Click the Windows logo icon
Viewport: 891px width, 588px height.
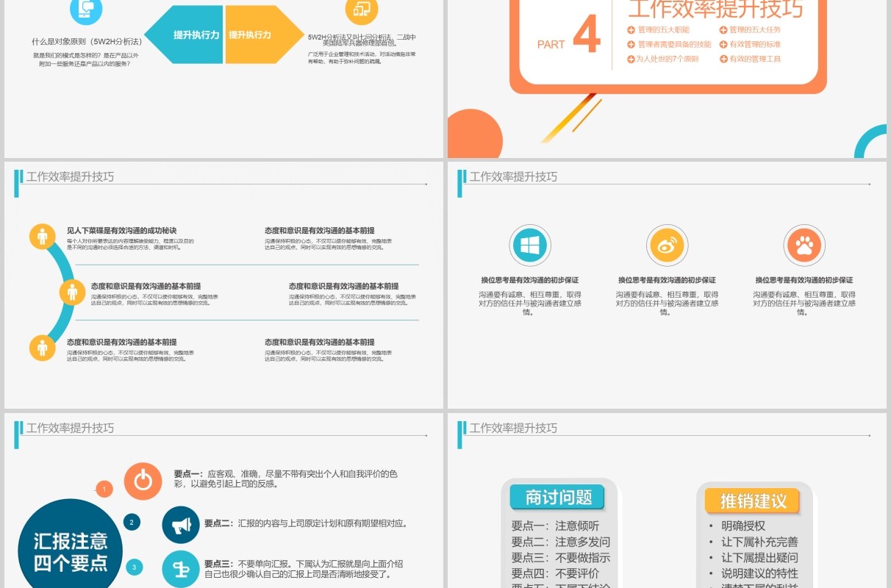point(530,245)
